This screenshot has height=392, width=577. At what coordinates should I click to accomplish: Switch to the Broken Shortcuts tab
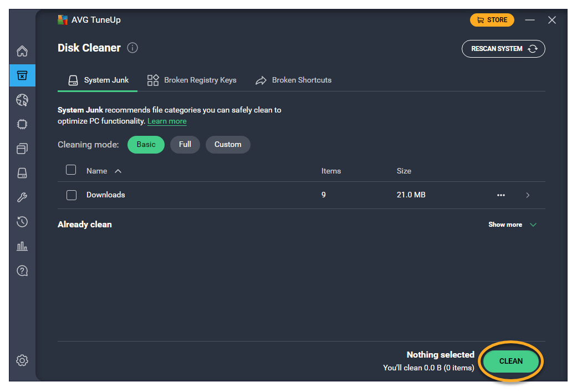click(293, 80)
